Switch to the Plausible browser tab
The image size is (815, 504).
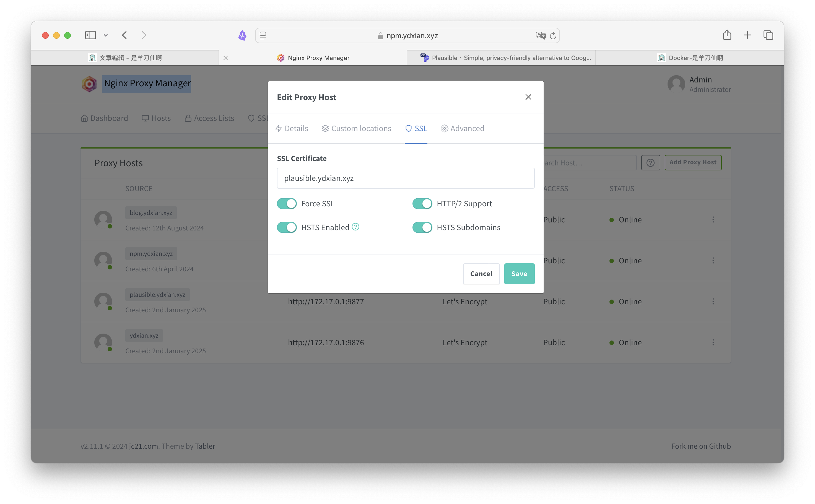501,58
